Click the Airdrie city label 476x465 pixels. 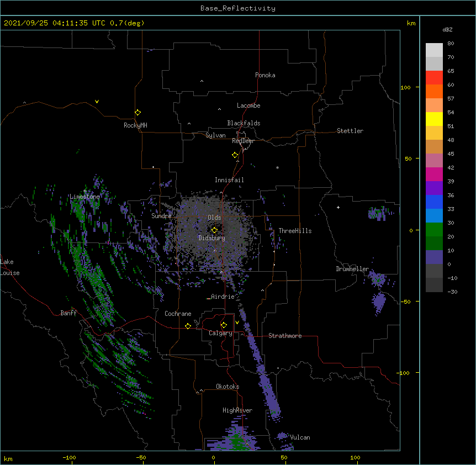point(223,297)
